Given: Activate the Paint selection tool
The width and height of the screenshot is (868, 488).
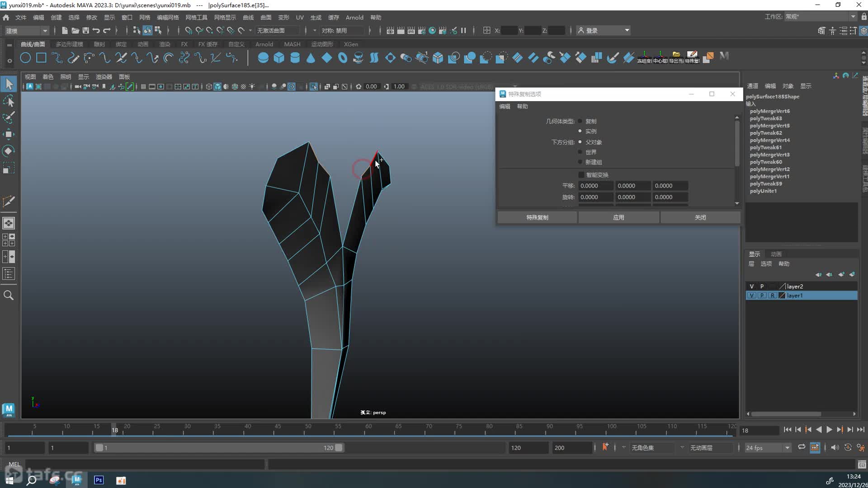Looking at the screenshot, I should [x=9, y=117].
